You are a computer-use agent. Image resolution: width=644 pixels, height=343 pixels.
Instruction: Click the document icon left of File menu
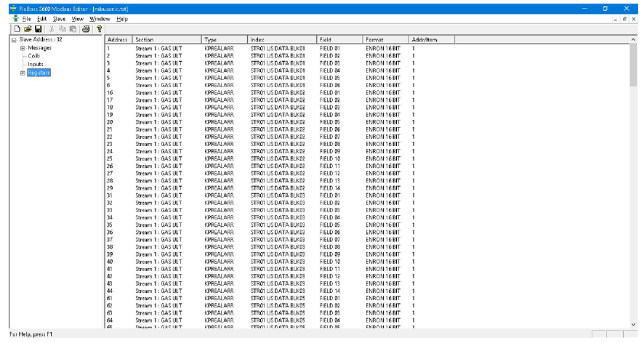coord(15,18)
